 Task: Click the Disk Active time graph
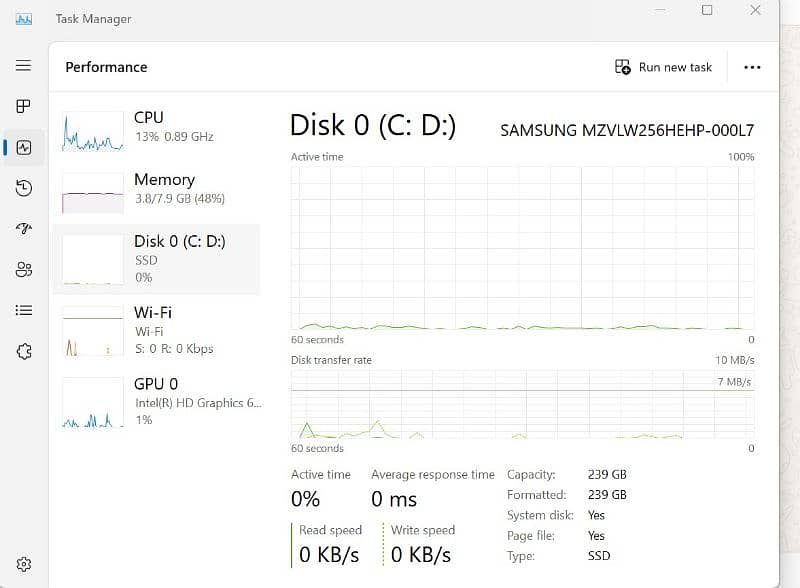pos(522,248)
